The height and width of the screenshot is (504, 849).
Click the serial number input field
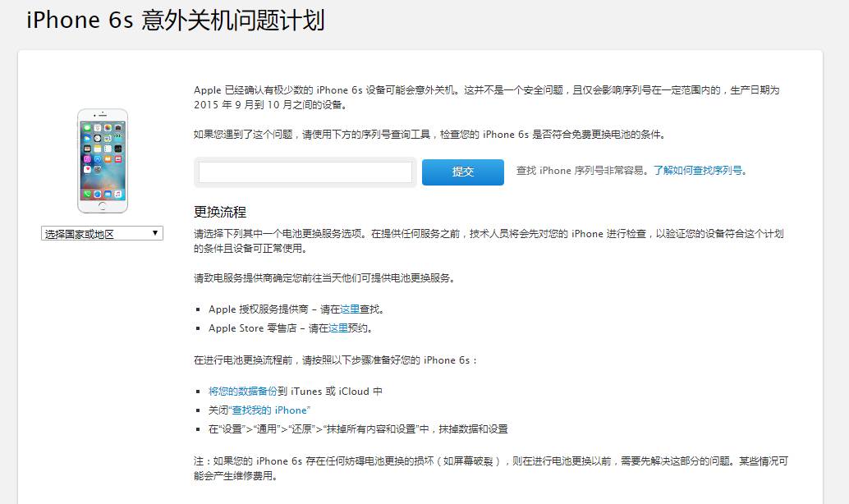click(305, 172)
